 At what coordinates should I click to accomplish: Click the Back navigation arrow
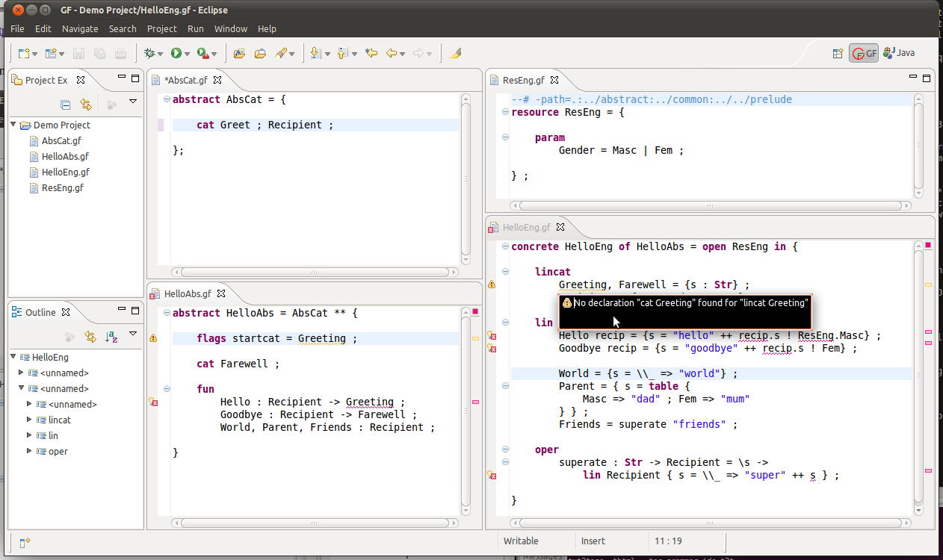click(x=391, y=53)
